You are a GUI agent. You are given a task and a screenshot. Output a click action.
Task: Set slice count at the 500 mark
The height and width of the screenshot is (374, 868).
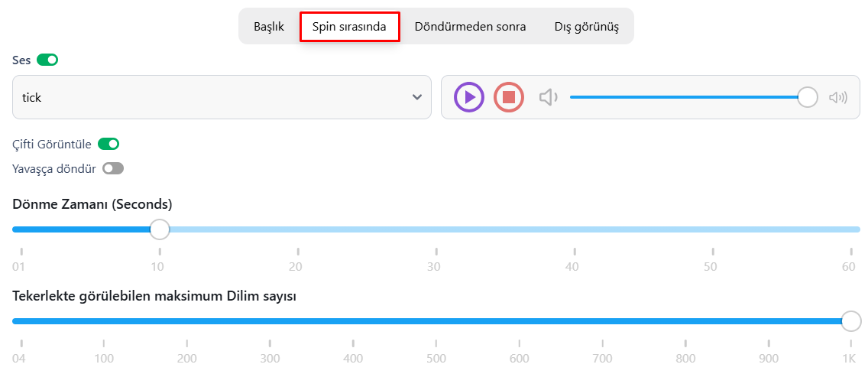[x=436, y=320]
